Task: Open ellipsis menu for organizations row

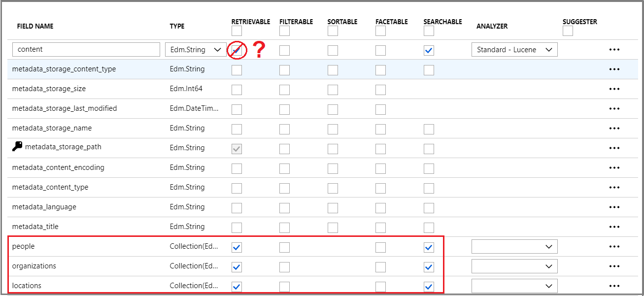Action: point(614,266)
